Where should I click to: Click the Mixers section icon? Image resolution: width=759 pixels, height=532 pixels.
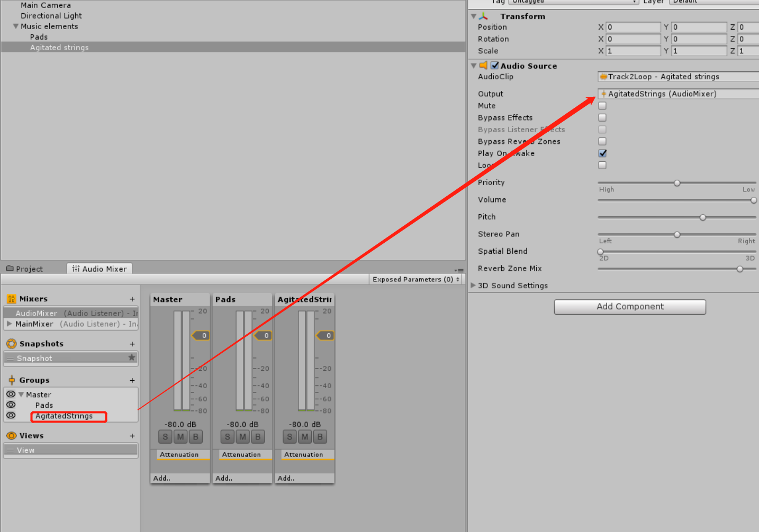click(x=11, y=299)
